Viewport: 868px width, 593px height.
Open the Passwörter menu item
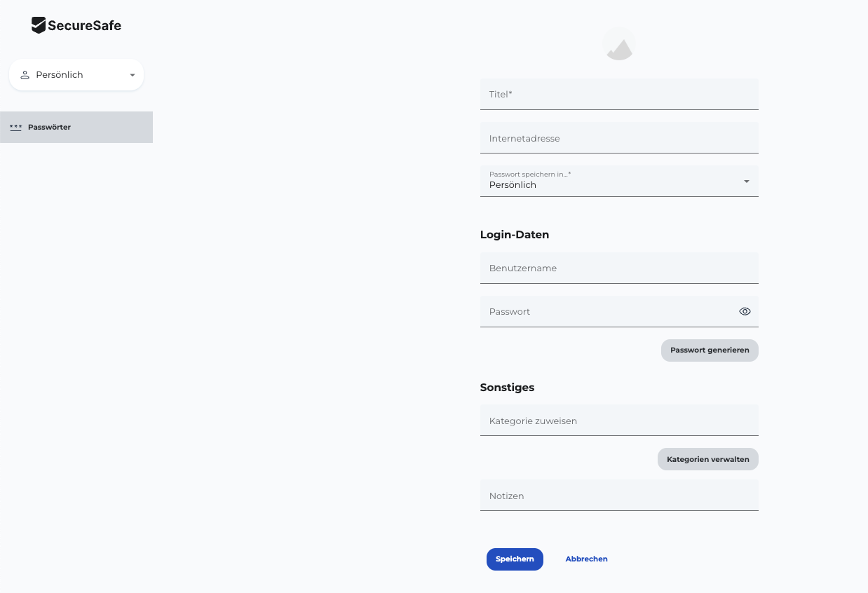click(49, 128)
